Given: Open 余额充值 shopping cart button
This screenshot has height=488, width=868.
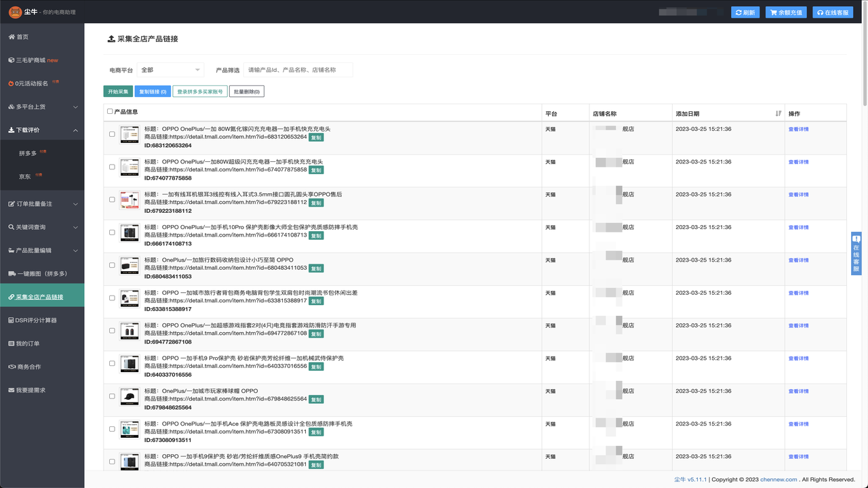Looking at the screenshot, I should pos(786,12).
